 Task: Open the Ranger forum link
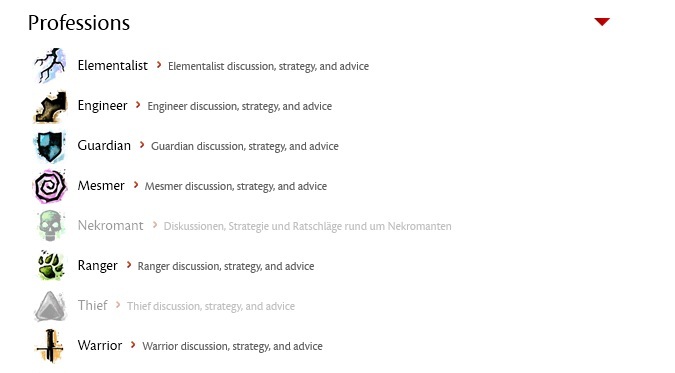(x=97, y=266)
